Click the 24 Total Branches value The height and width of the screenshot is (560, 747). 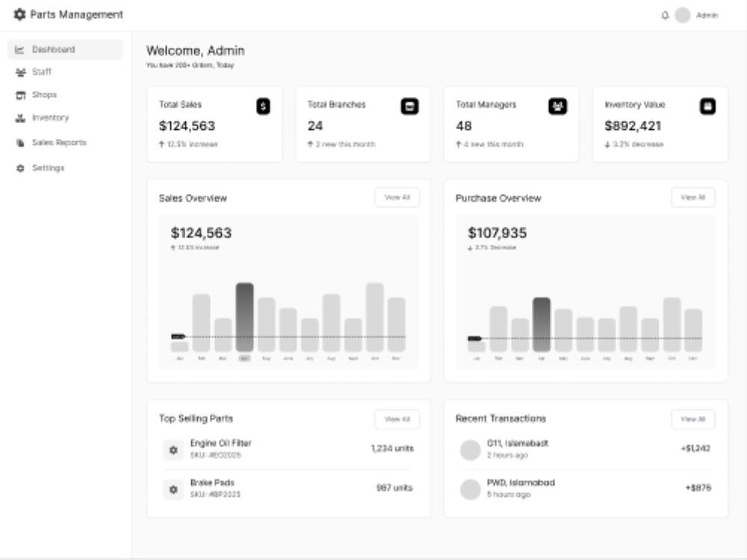tap(315, 125)
